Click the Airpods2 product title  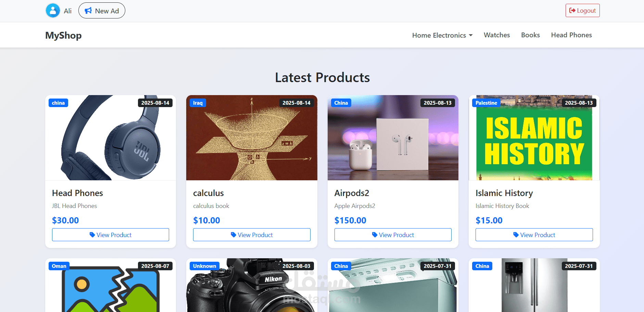click(352, 193)
